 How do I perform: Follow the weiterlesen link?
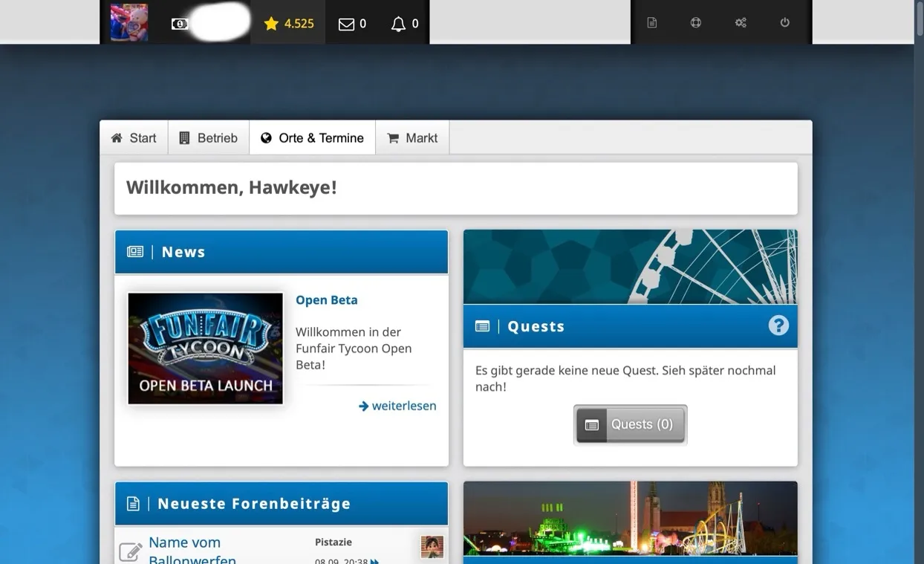point(398,406)
